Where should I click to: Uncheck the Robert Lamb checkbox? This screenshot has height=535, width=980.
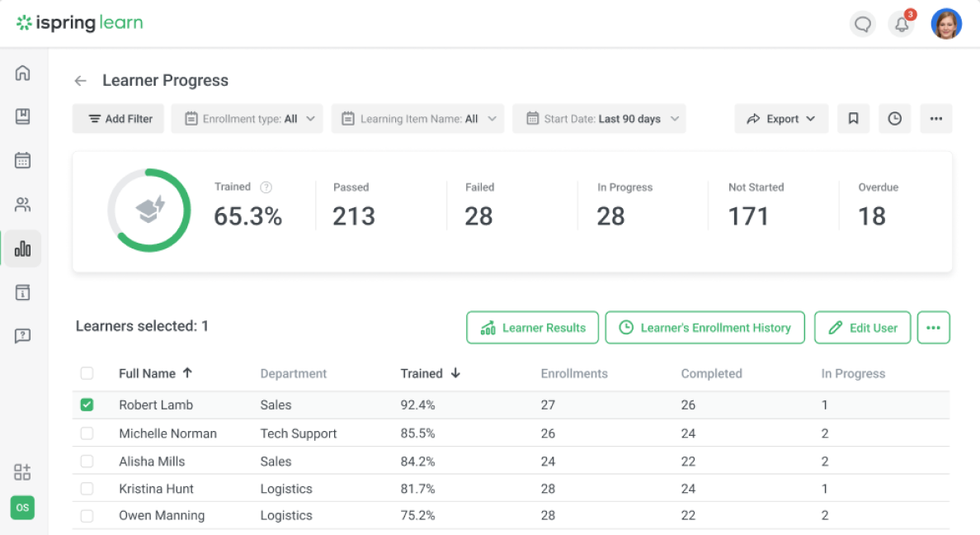coord(87,405)
